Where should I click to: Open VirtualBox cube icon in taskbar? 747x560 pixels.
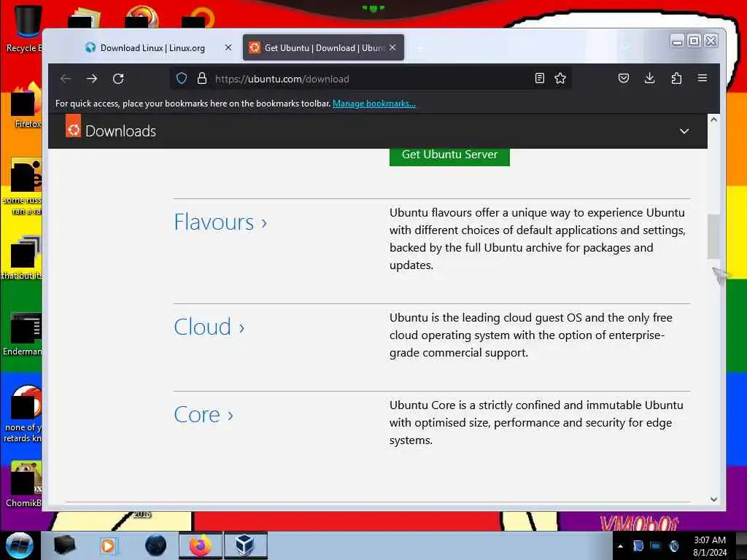[x=245, y=545]
